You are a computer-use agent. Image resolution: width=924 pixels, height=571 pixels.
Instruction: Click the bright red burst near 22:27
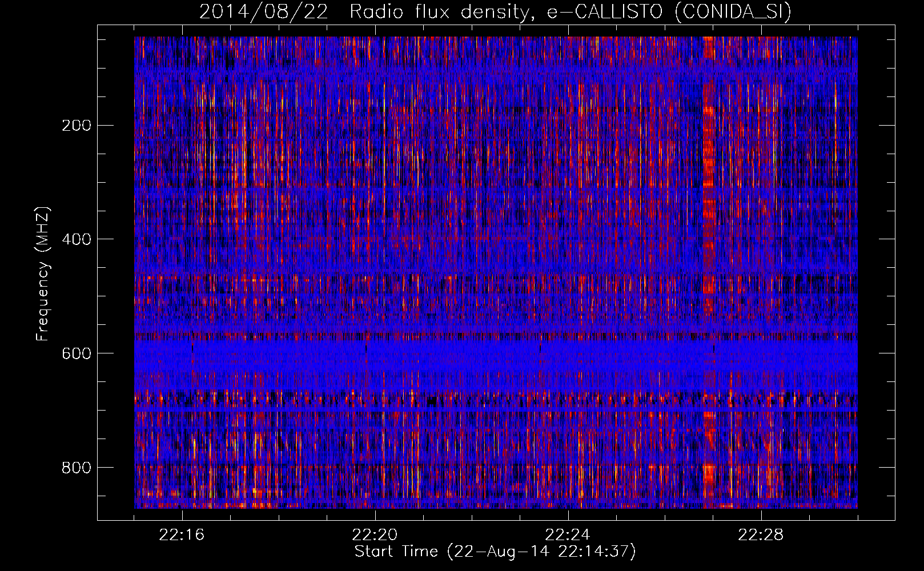coord(709,272)
